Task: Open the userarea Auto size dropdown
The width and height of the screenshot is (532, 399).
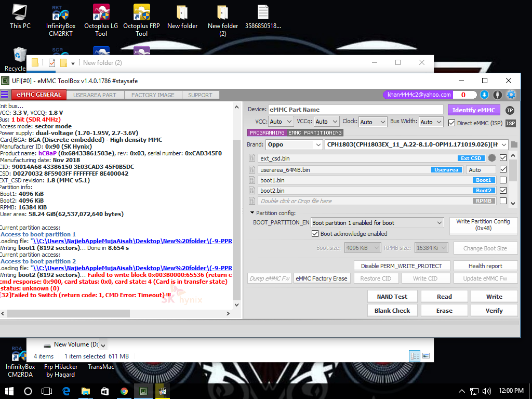Action: point(481,170)
